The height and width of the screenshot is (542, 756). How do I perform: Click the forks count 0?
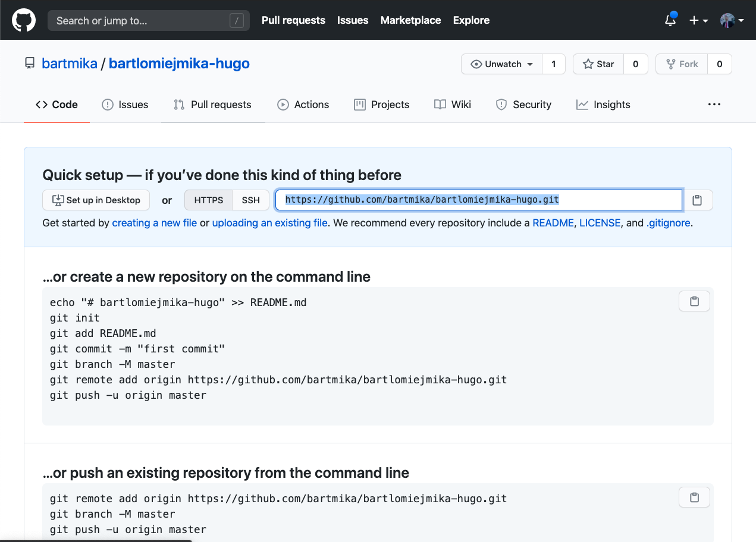[720, 64]
